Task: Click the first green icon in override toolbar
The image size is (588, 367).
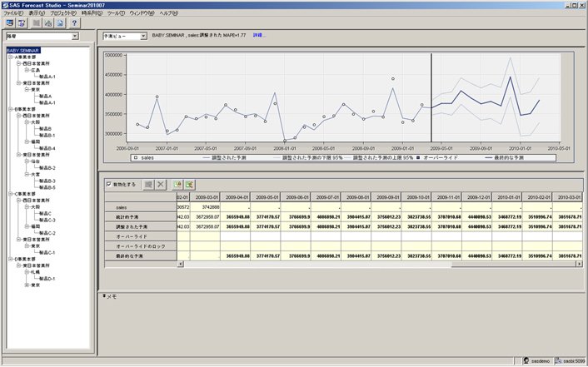Action: click(177, 185)
